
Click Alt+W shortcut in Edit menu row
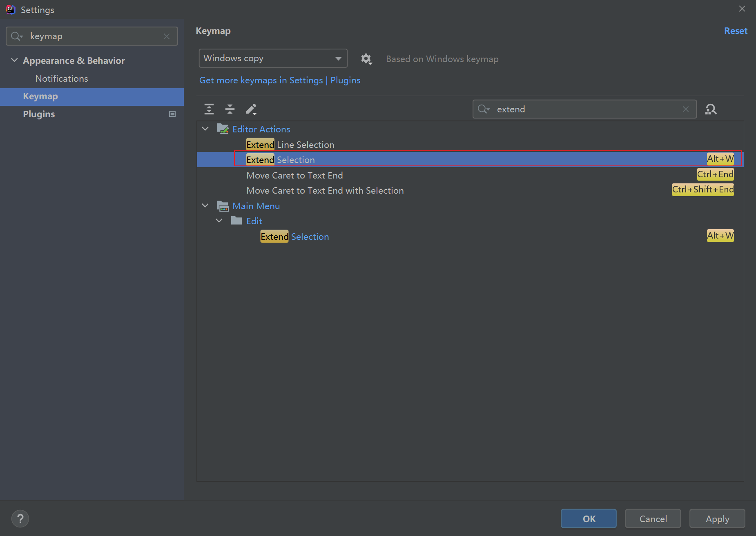click(x=720, y=236)
